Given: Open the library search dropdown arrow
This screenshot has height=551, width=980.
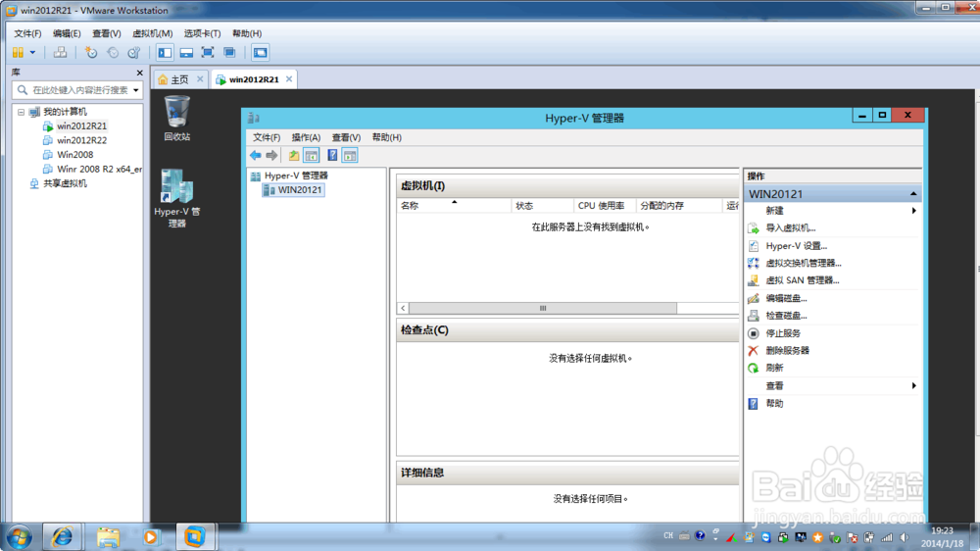Looking at the screenshot, I should tap(135, 90).
